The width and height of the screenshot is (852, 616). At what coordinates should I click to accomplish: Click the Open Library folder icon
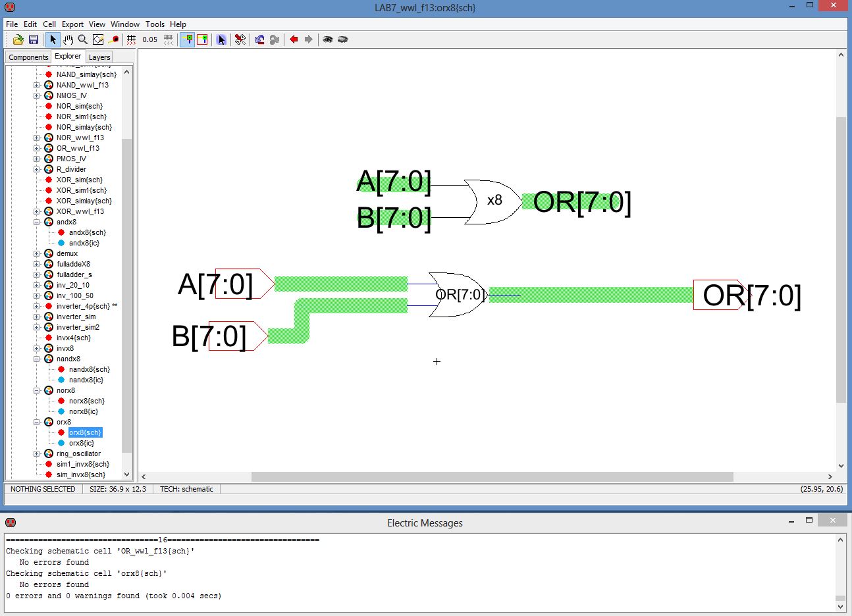(18, 39)
